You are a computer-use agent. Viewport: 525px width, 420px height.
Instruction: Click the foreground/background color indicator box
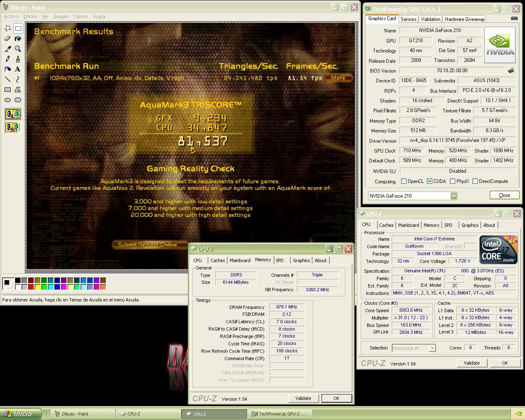[8, 283]
